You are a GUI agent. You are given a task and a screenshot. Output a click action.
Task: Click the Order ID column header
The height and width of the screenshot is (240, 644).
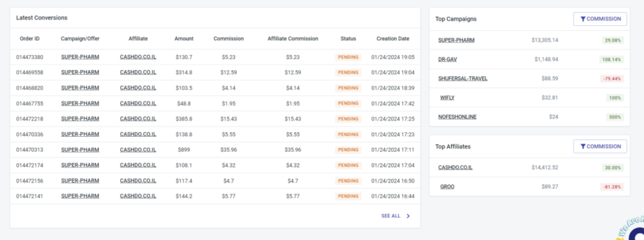pos(30,38)
